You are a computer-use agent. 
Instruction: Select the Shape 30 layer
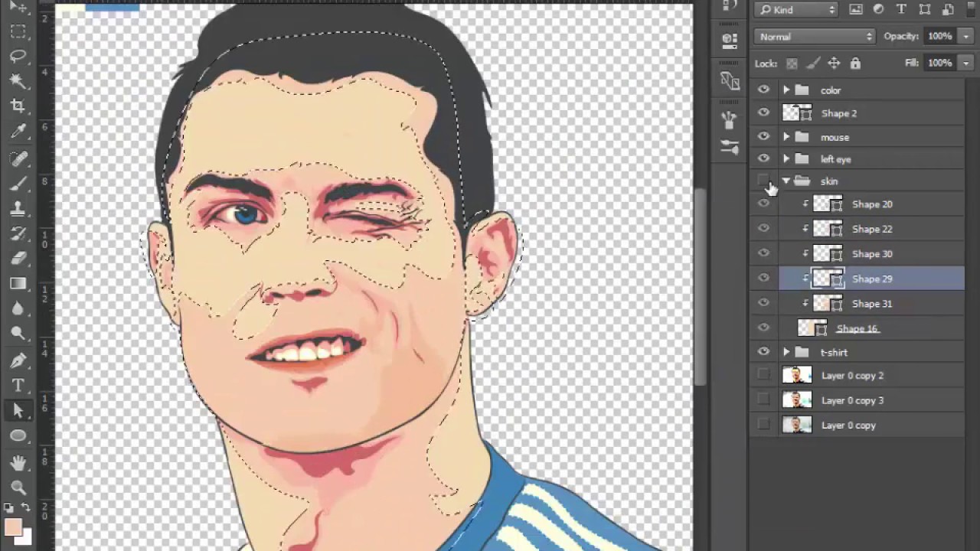pos(872,253)
